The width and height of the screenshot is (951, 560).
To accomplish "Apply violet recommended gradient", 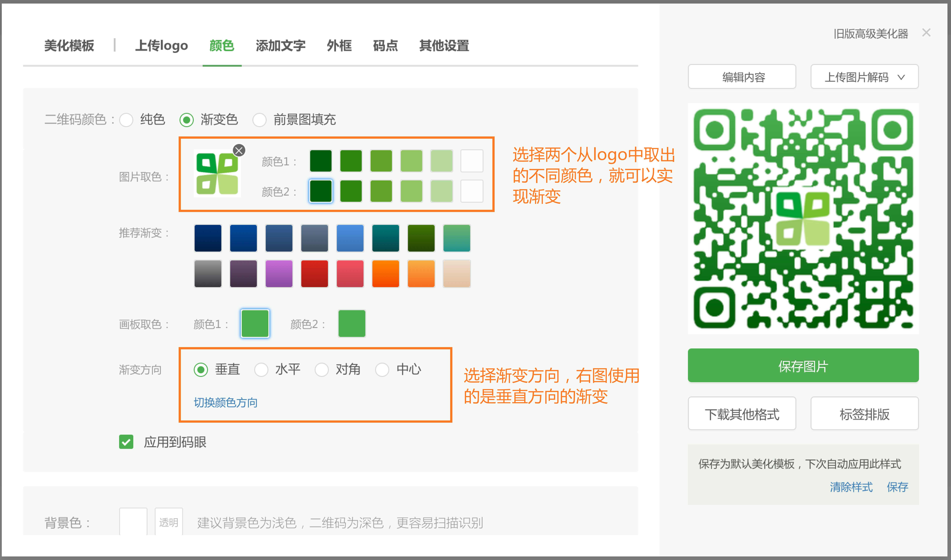I will click(x=279, y=274).
